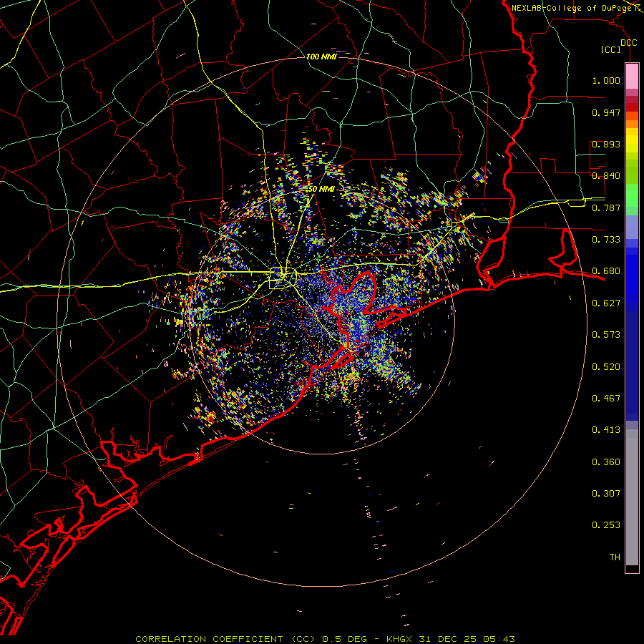This screenshot has width=644, height=644.
Task: Click the 0.360 scale value
Action: tap(606, 462)
